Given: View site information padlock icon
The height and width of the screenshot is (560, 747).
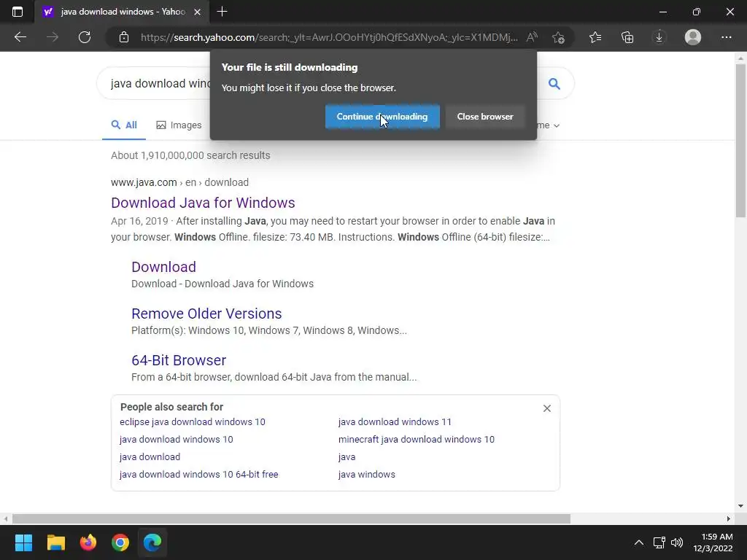Looking at the screenshot, I should point(124,37).
